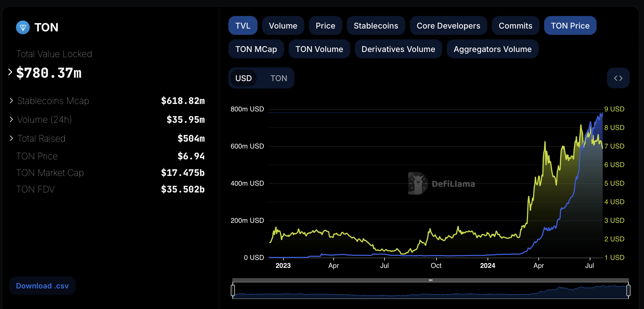The height and width of the screenshot is (309, 644).
Task: Enable the Aggregators Volume series
Action: (492, 49)
